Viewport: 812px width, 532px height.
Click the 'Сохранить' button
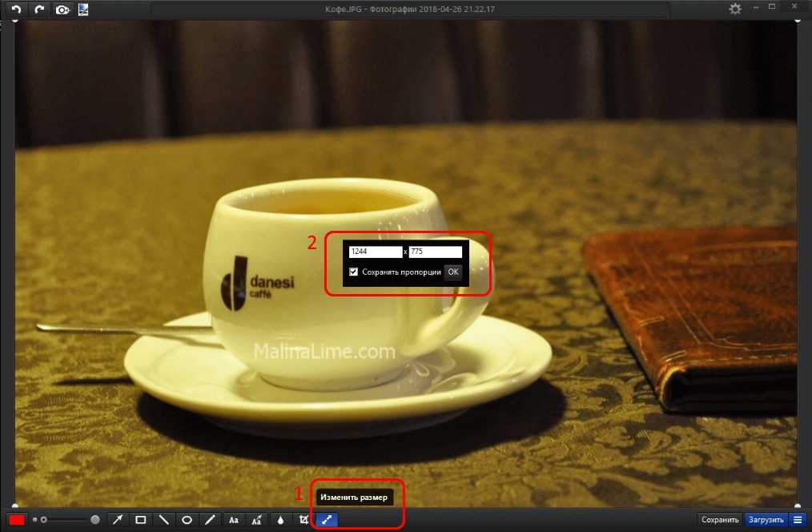pyautogui.click(x=720, y=520)
